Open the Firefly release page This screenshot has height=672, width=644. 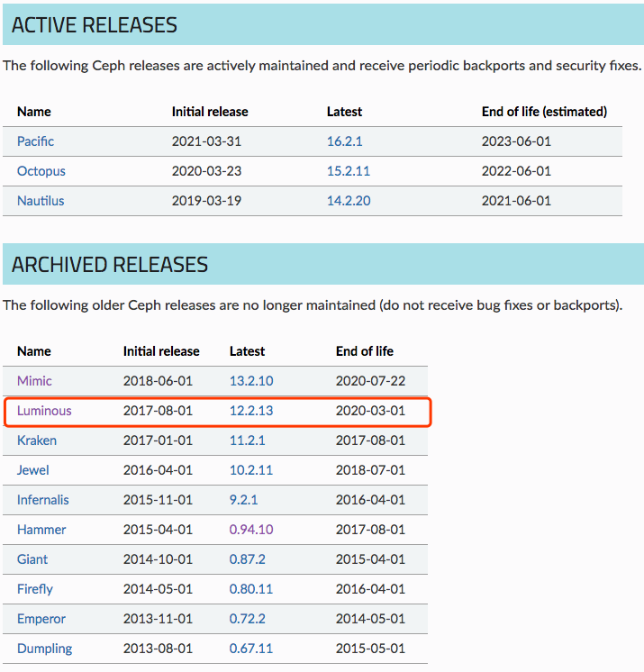(x=35, y=589)
